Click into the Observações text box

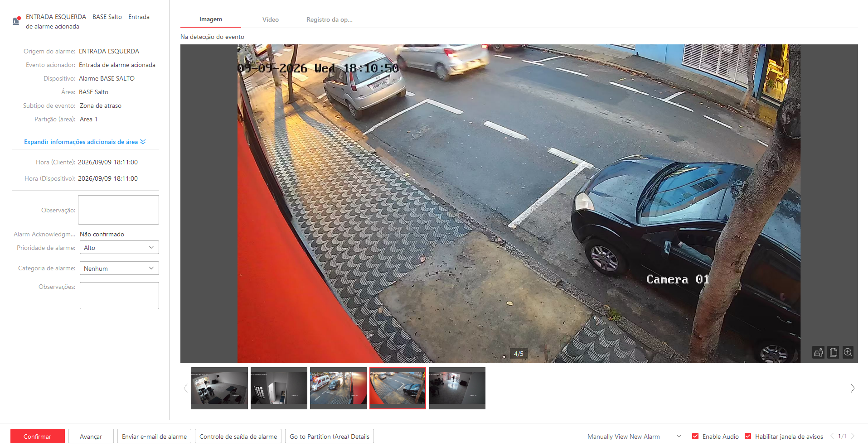pos(119,296)
